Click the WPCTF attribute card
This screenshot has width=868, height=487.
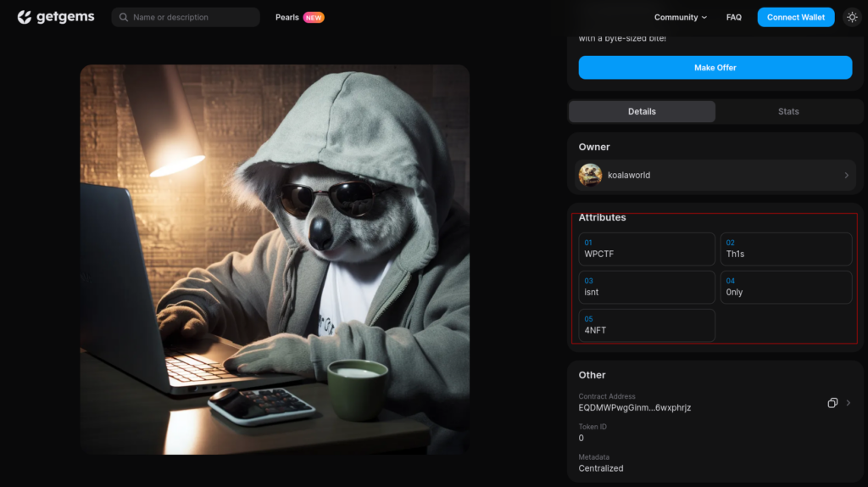coord(647,249)
